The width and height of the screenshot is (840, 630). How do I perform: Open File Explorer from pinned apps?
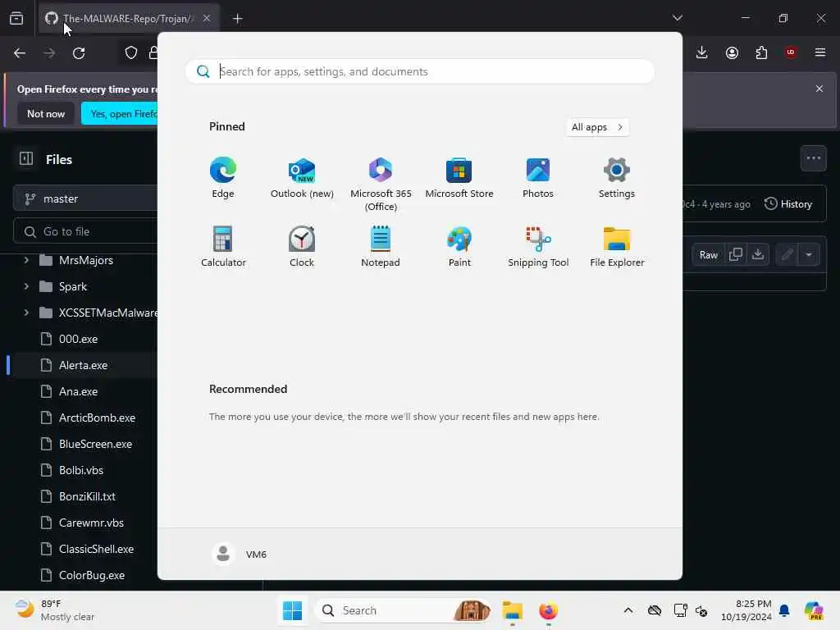tap(617, 246)
